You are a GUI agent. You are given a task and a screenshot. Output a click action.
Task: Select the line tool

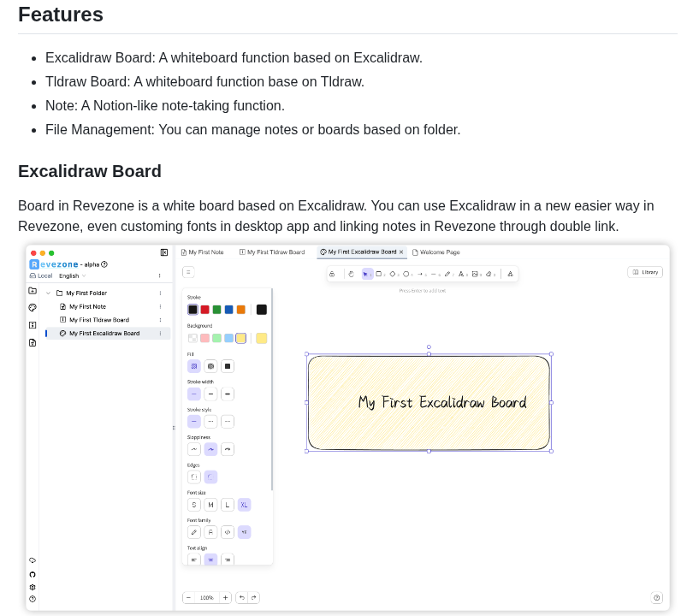(x=434, y=274)
